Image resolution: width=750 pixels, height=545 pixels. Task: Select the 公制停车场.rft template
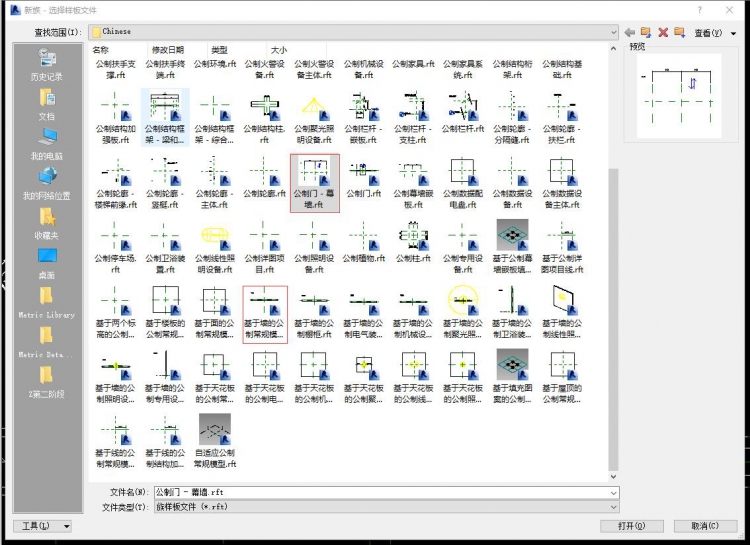[115, 248]
